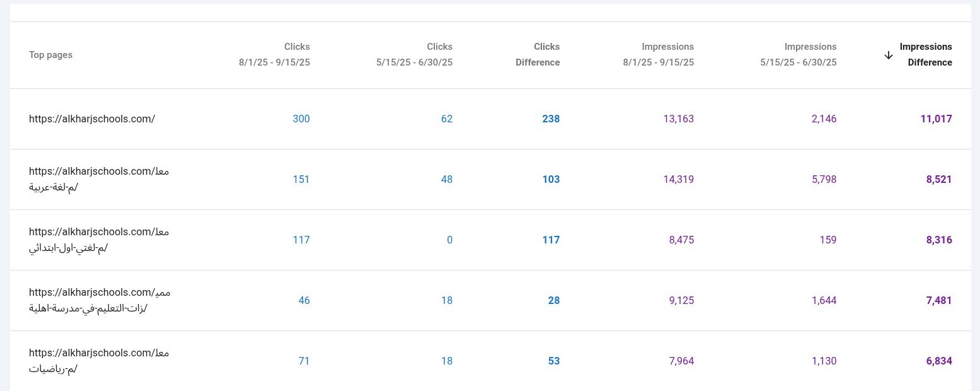Click the 14,319 impressions value

click(678, 180)
